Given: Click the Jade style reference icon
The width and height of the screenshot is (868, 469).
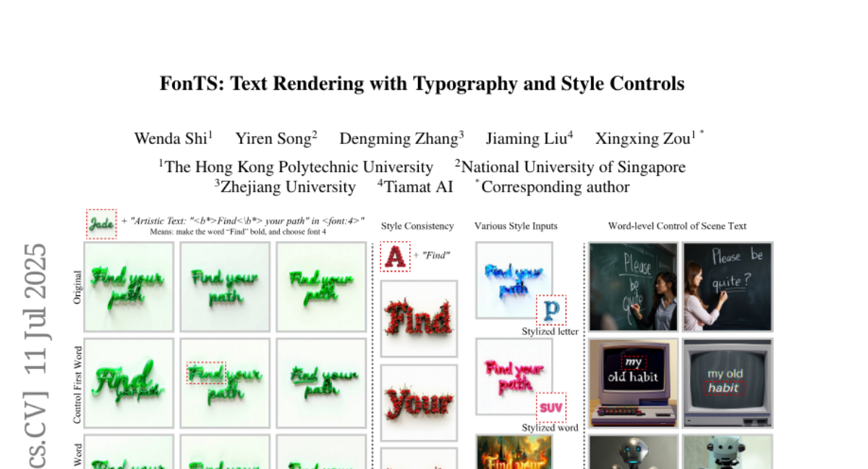Looking at the screenshot, I should [x=101, y=224].
